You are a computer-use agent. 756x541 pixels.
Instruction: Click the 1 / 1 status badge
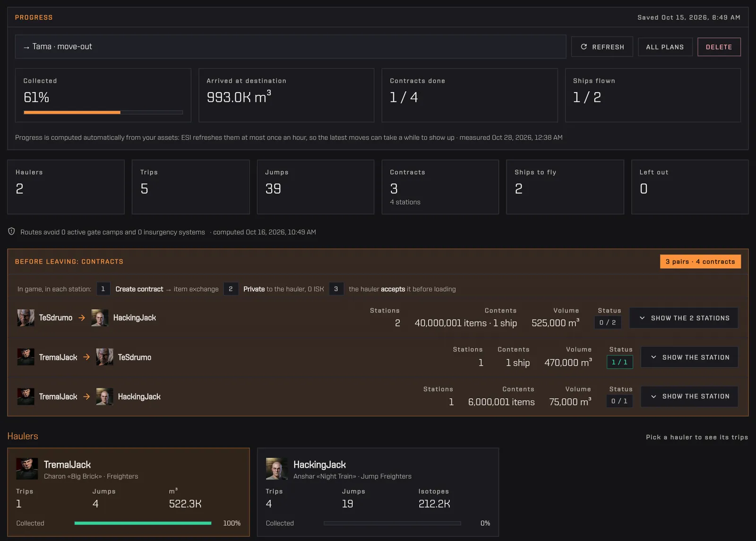click(x=619, y=362)
